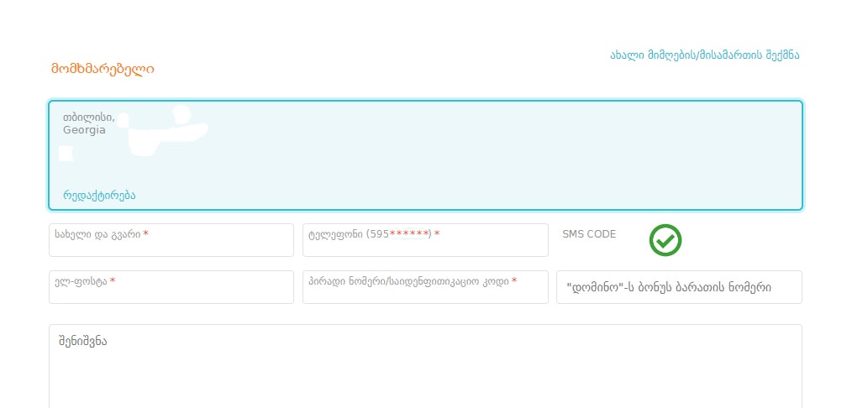Click the red asterisk beside 'ელ-ფოსტა'

tap(113, 281)
